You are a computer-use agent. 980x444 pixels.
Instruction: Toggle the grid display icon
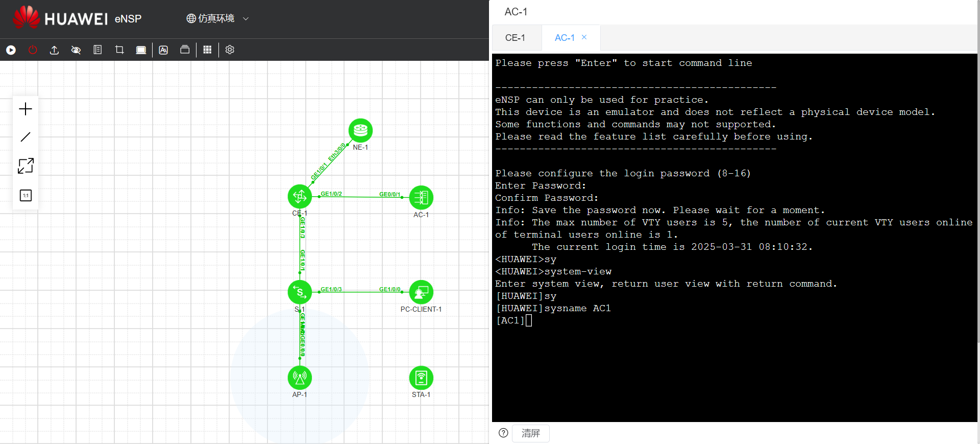pos(207,50)
